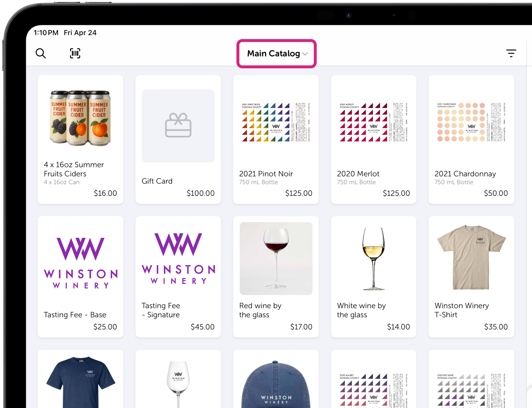Select the red wine glass image

276,259
